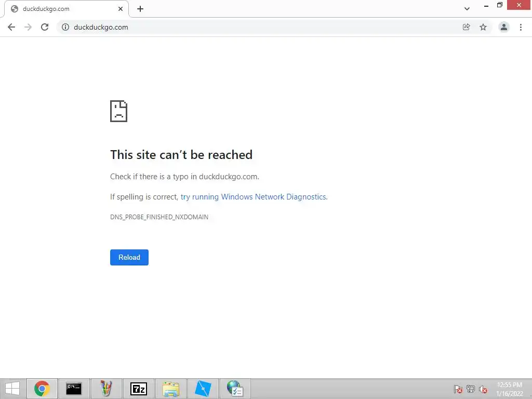Open a new tab with plus button
This screenshot has width=532, height=399.
coord(140,9)
